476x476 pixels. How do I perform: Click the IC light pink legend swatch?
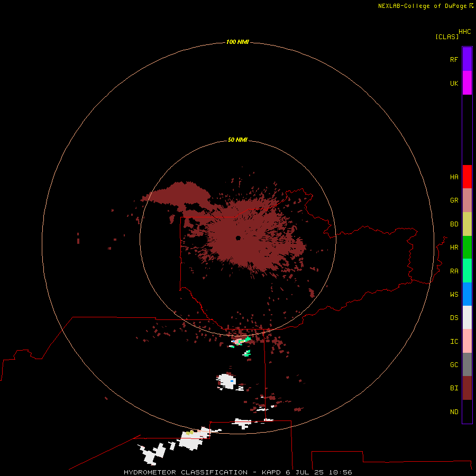click(467, 341)
